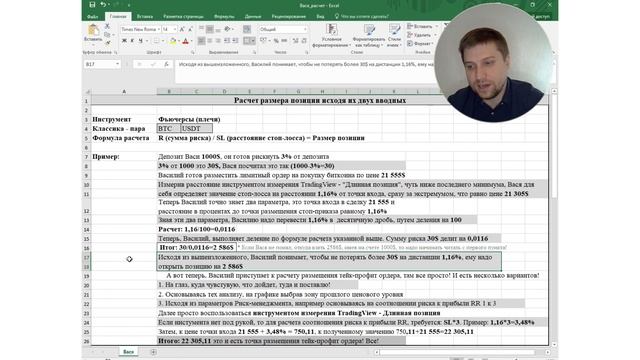Open the merge and center dropdown
This screenshot has height=360, width=640.
(x=253, y=41)
